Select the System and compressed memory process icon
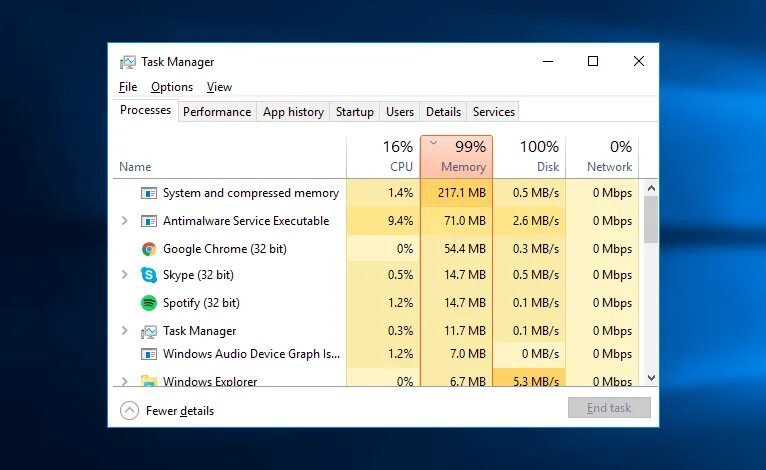This screenshot has width=766, height=470. click(x=149, y=193)
